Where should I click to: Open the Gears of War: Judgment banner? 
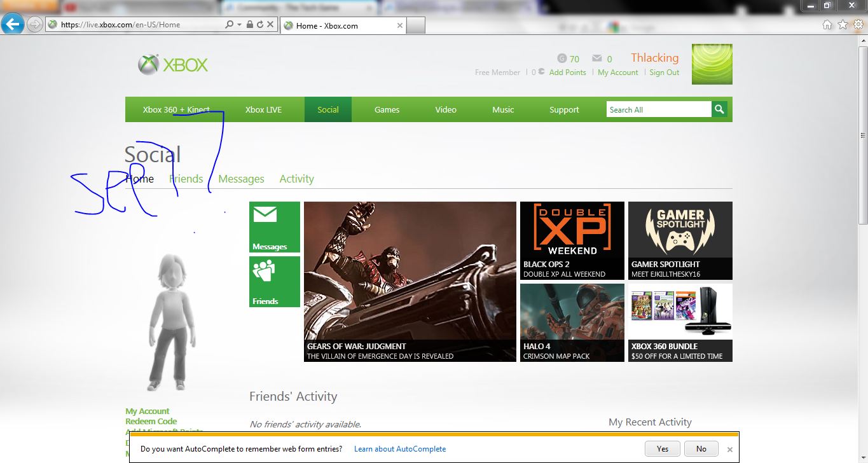(x=410, y=282)
